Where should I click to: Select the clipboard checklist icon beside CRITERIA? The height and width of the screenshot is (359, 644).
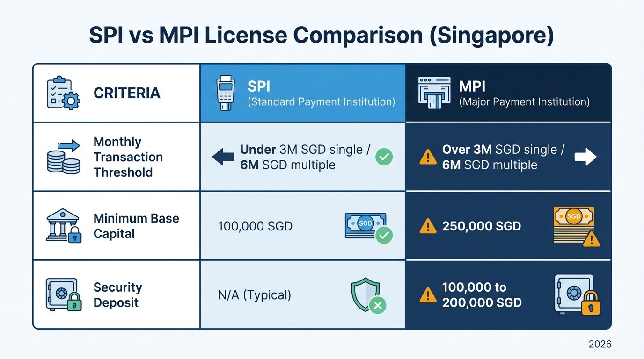61,93
